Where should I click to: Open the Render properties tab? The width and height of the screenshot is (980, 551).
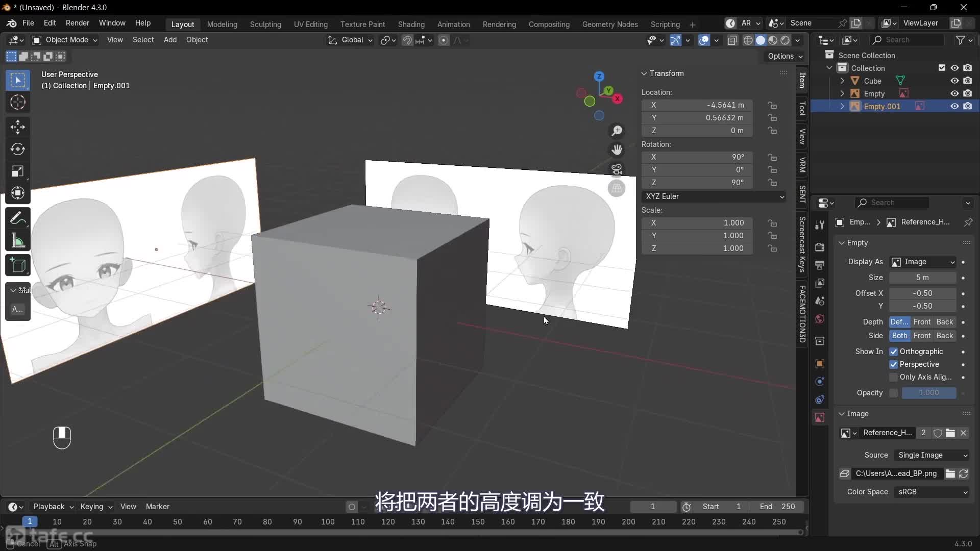pos(820,247)
